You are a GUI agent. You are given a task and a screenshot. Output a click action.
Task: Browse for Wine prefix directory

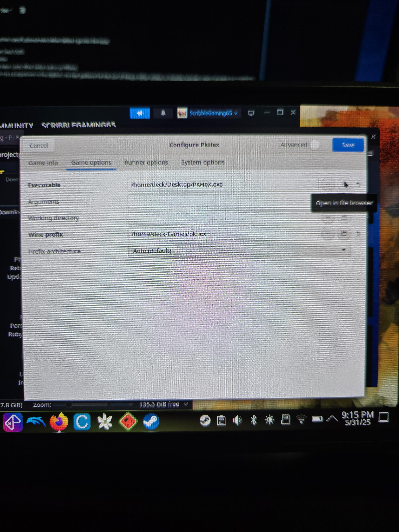[x=328, y=233]
